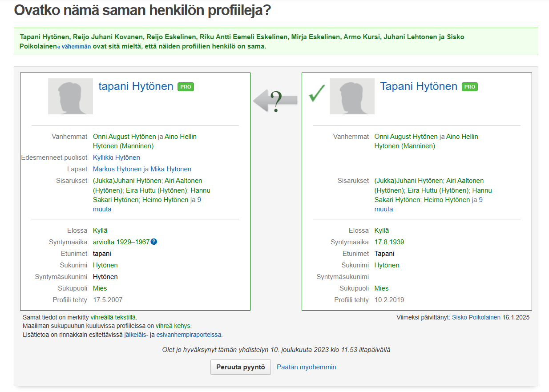Click the merge direction arrow with question mark
This screenshot has width=549, height=392.
(275, 101)
